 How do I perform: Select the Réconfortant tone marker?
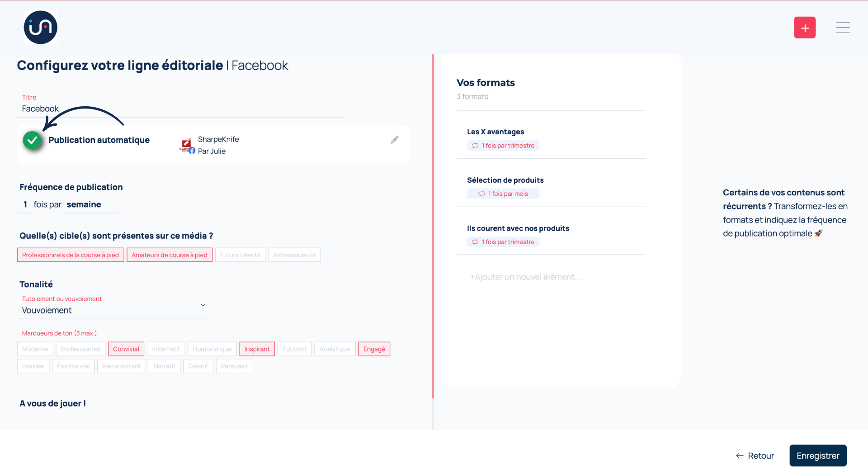click(x=122, y=366)
